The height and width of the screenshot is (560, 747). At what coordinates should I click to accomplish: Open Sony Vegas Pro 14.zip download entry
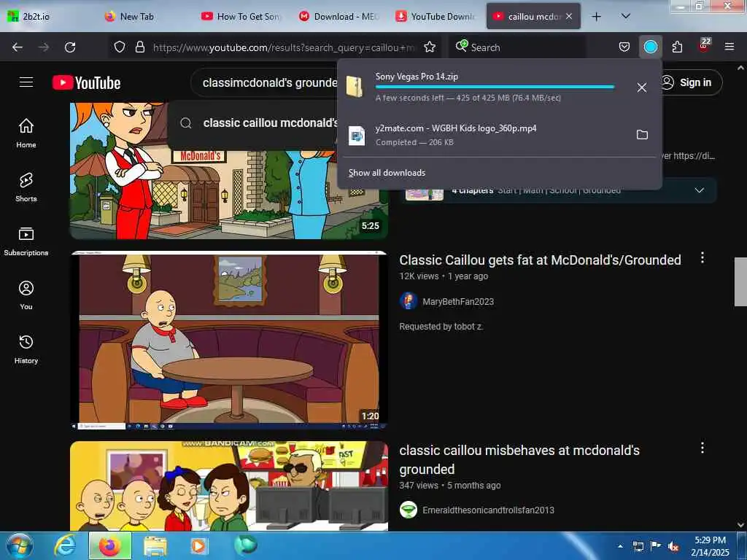pos(481,87)
